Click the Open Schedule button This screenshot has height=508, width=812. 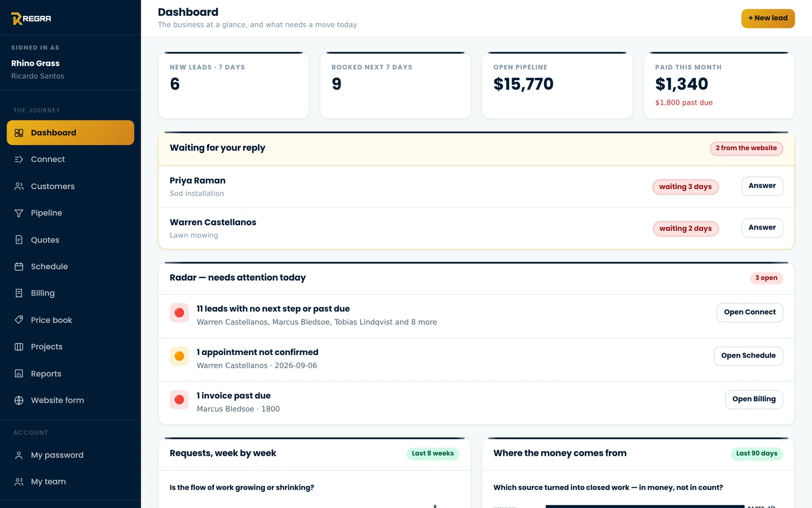pos(748,356)
